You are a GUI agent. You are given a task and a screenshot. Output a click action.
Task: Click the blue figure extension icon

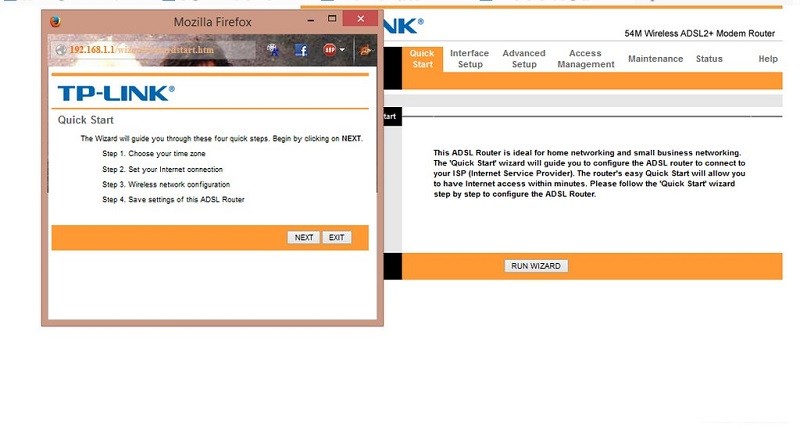273,49
